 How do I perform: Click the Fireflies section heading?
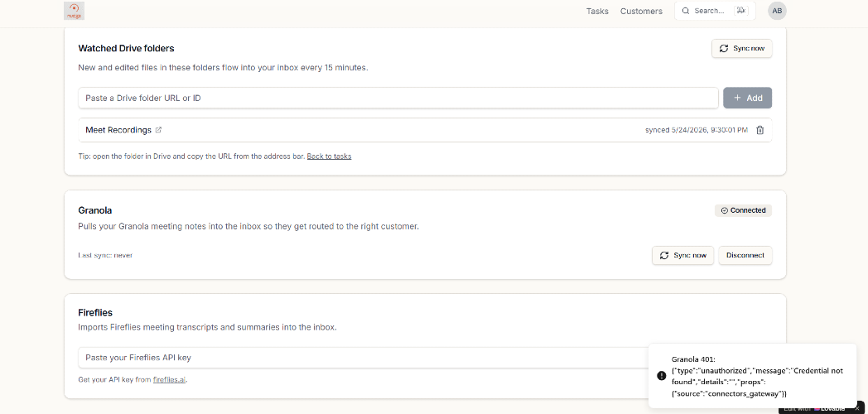point(95,313)
